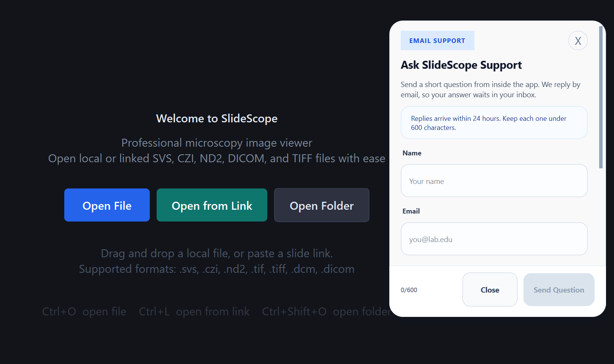The width and height of the screenshot is (614, 364).
Task: Click the Supported formats line
Action: 217,269
